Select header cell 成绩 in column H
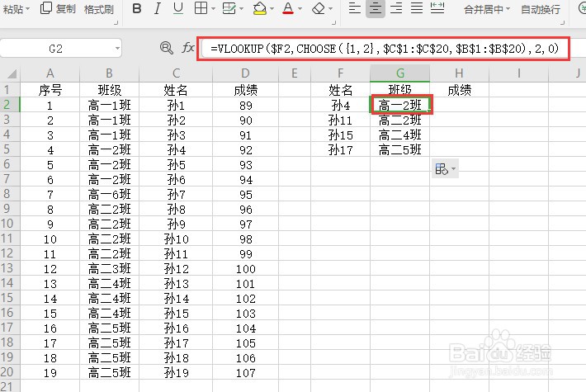Image resolution: width=586 pixels, height=392 pixels. click(x=459, y=90)
